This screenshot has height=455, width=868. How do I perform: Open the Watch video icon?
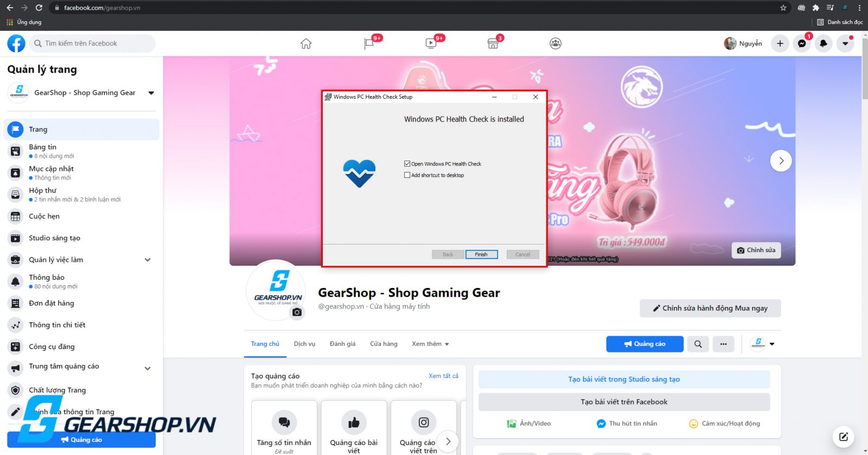pos(431,43)
